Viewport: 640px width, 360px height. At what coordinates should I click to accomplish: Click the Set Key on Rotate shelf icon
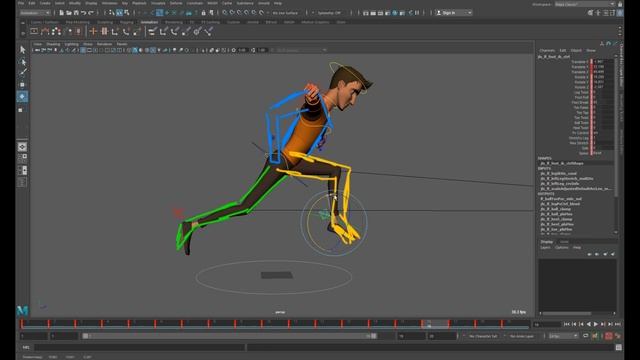click(x=127, y=31)
